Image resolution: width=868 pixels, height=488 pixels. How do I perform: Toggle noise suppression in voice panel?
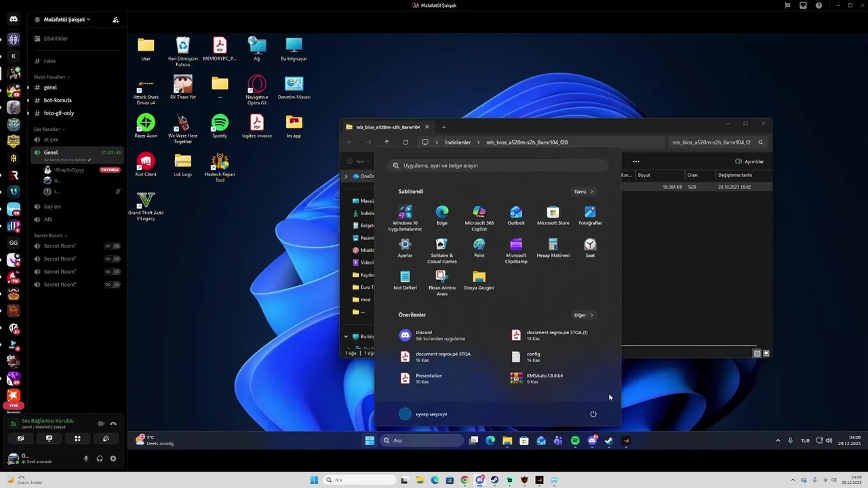pyautogui.click(x=101, y=424)
